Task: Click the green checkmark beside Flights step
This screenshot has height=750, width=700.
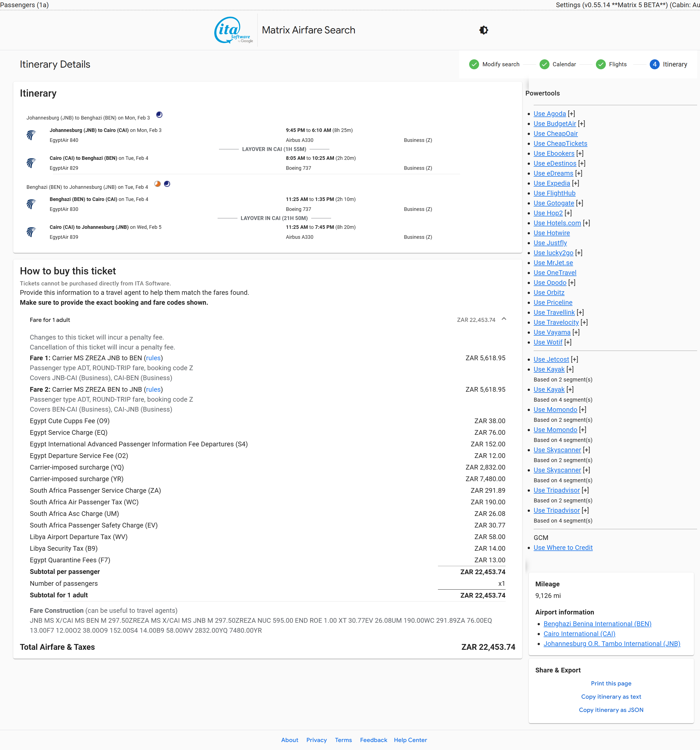Action: click(x=600, y=65)
